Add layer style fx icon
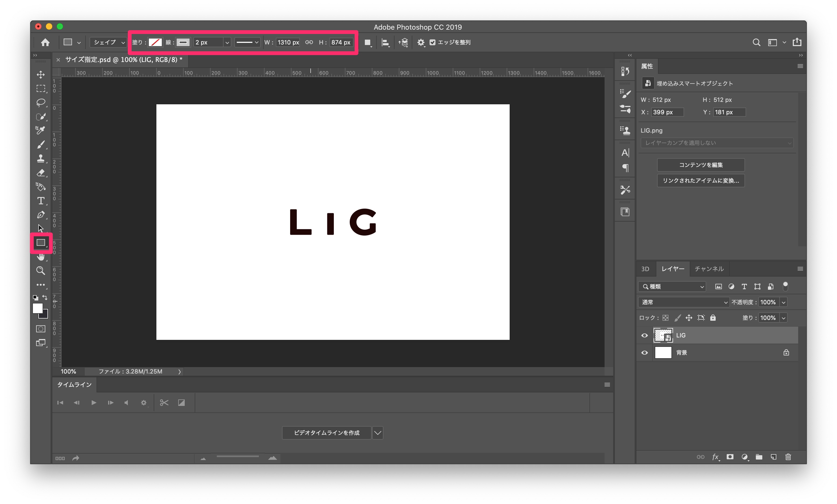This screenshot has width=837, height=504. click(x=715, y=457)
